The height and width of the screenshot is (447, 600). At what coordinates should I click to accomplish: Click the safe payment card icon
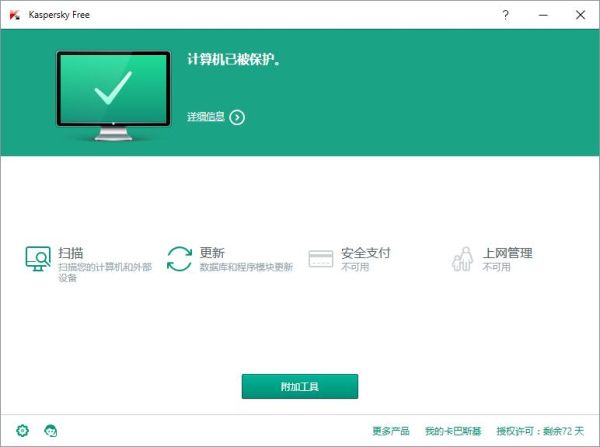tap(321, 259)
